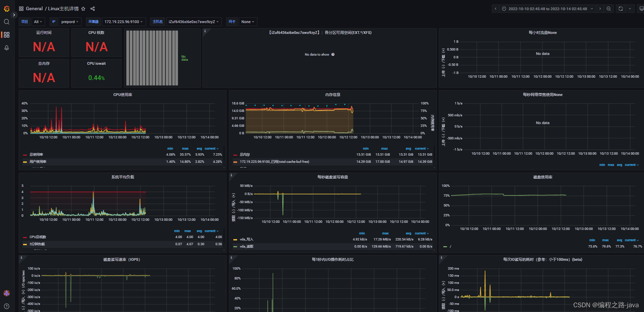Toggle 总使用率 series in CPU legend
The width and height of the screenshot is (644, 312).
click(x=36, y=155)
